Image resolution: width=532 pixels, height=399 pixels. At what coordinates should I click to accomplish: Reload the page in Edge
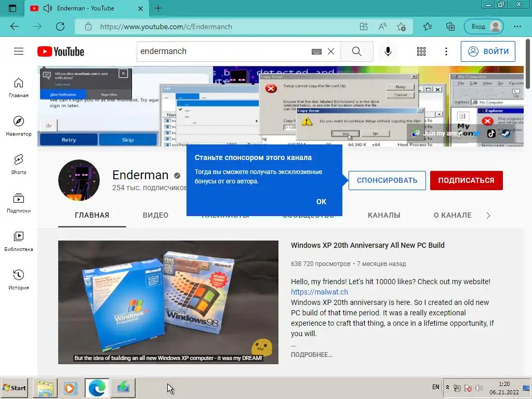[x=60, y=26]
